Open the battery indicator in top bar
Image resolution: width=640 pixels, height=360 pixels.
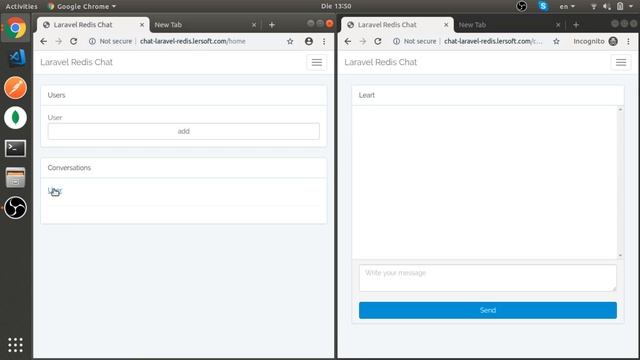point(620,6)
